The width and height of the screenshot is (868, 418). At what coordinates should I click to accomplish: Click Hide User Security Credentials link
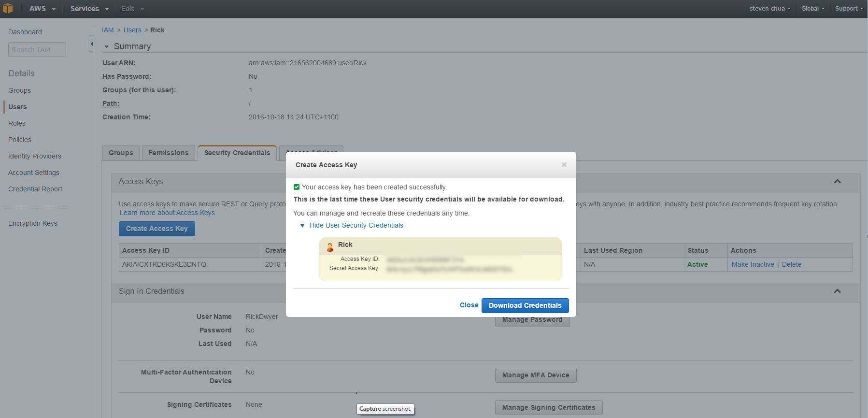click(356, 225)
